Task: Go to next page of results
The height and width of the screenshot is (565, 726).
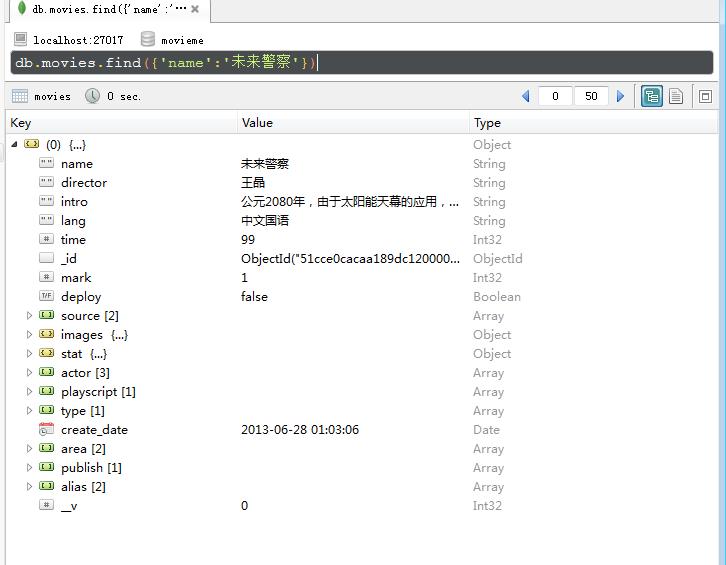Action: 620,96
